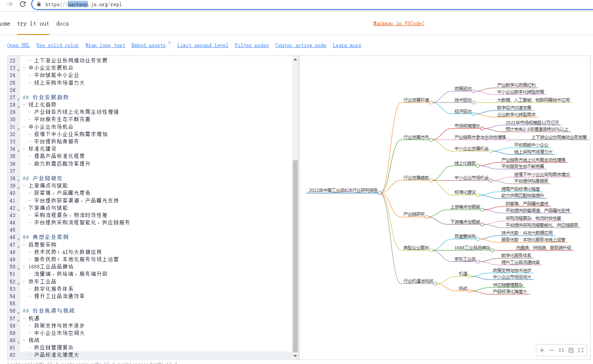
Task: Collapse the 产业链研究 node circle
Action: [427, 217]
